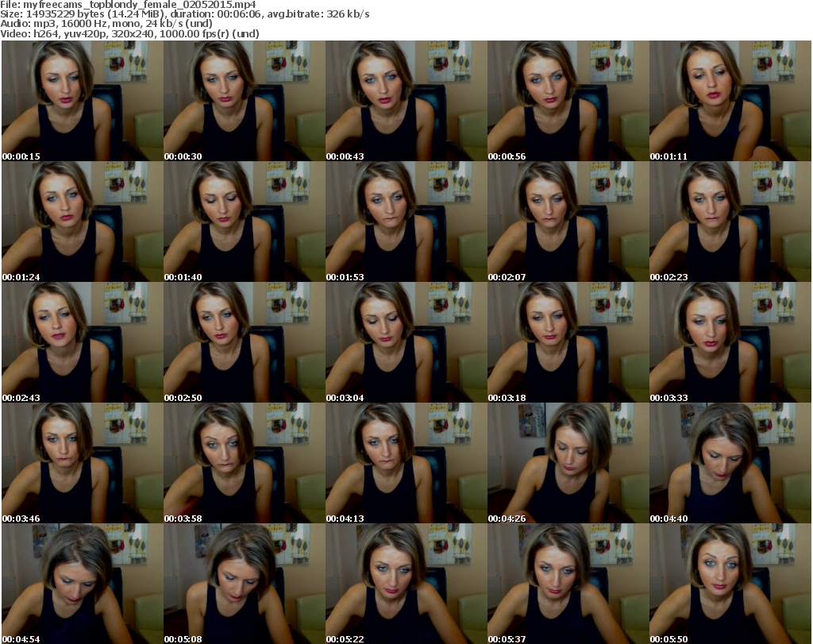Click the frame stamped 00:02:50
Screen dimensions: 813x644
coord(245,343)
